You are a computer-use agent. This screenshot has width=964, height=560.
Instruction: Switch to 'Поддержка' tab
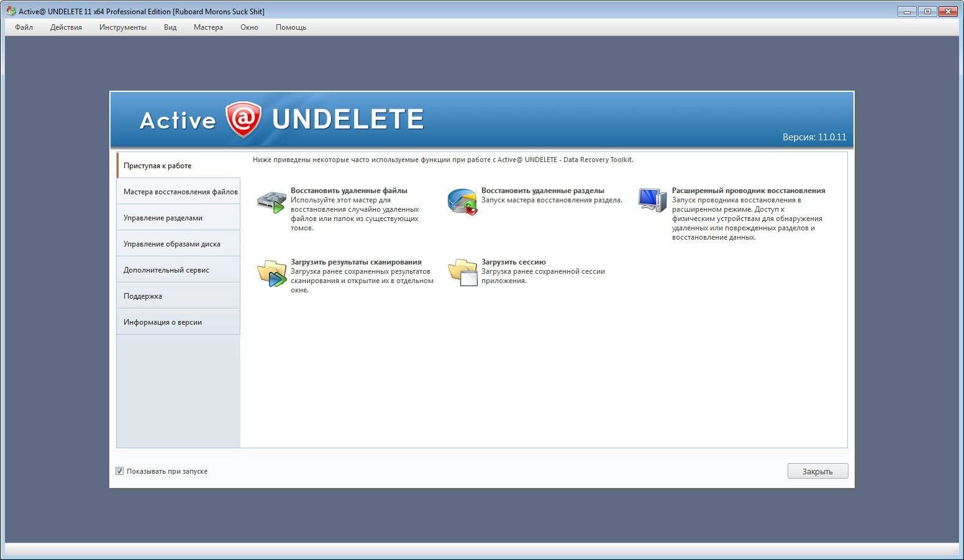(x=178, y=296)
